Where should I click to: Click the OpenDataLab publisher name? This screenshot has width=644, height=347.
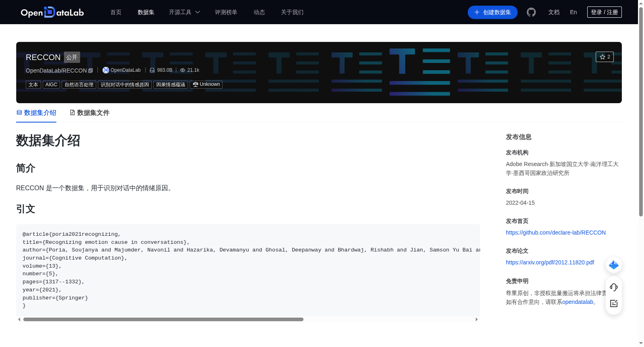126,70
